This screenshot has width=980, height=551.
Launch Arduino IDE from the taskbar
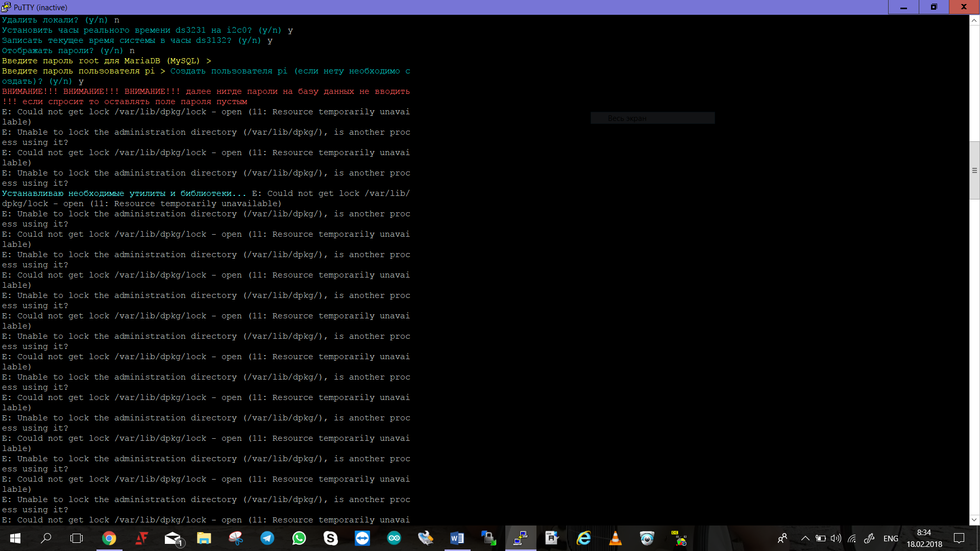click(394, 538)
